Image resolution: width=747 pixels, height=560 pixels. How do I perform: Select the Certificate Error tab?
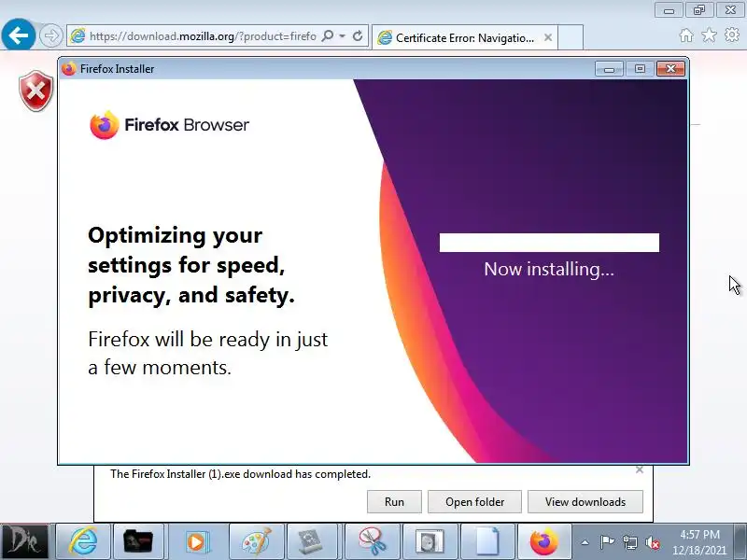[x=464, y=37]
